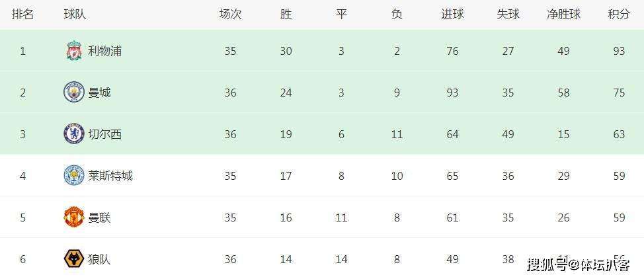
Task: Sort by the 场次 column header
Action: 230,14
